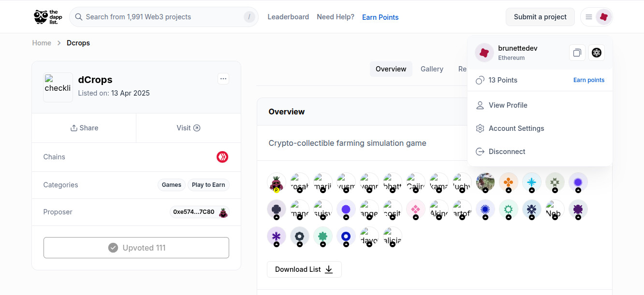Viewport: 644px width, 295px height.
Task: Select the dark ring-flower upvoter avatar
Action: (300, 236)
